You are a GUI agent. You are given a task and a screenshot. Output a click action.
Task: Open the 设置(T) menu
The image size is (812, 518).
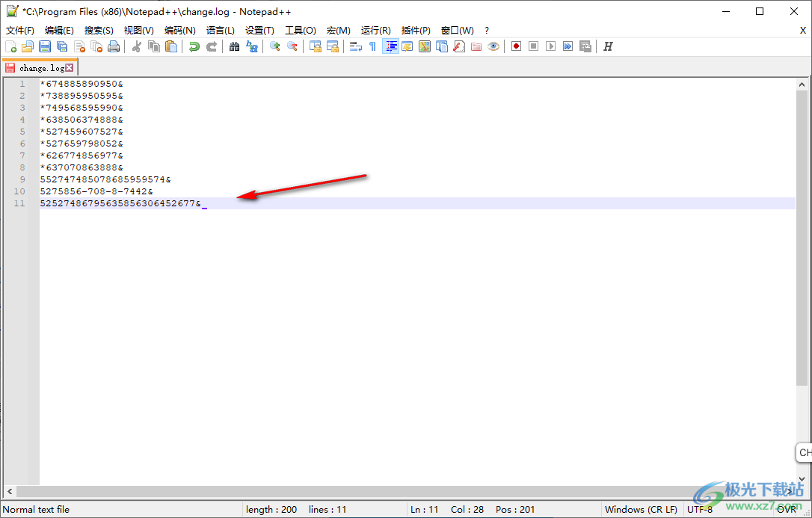[x=260, y=31]
